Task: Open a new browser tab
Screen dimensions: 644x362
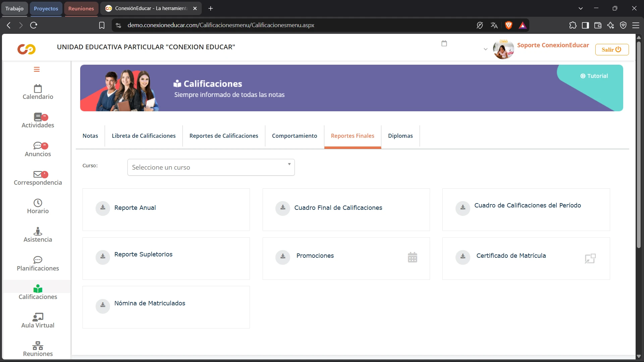Action: pos(211,8)
